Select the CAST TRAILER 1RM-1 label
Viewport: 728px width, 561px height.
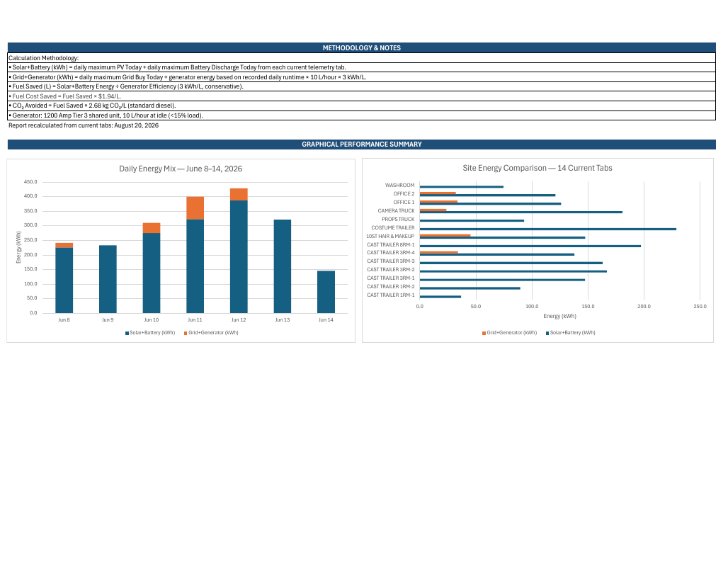390,295
